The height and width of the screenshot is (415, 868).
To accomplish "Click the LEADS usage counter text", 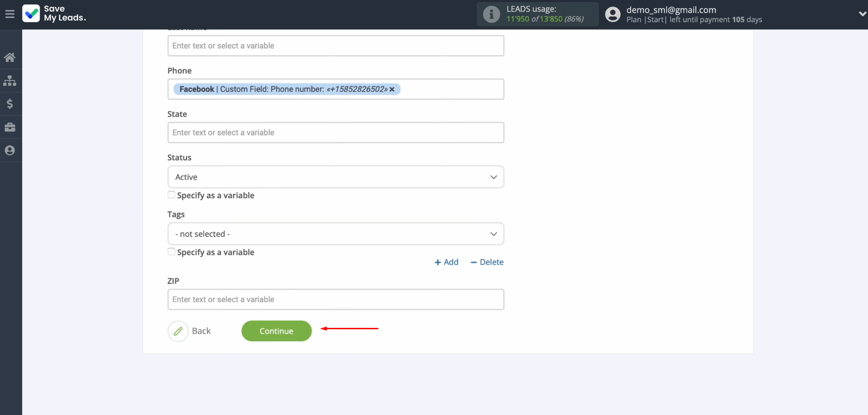I will coord(545,19).
